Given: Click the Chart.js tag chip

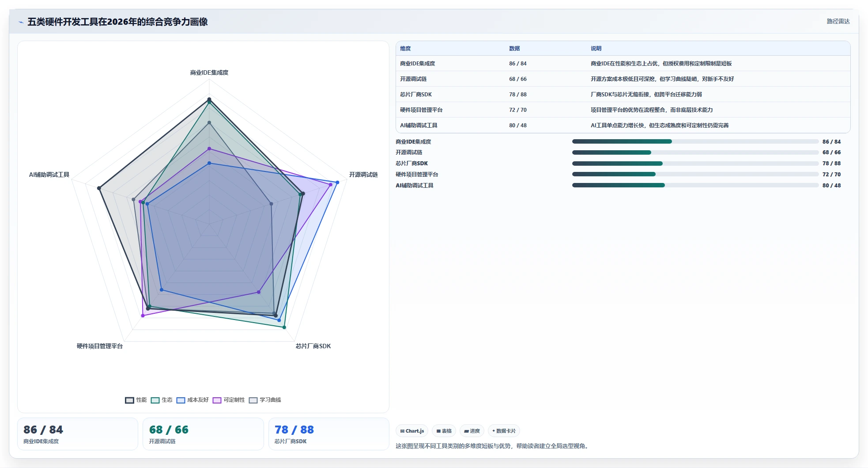Looking at the screenshot, I should coord(412,431).
